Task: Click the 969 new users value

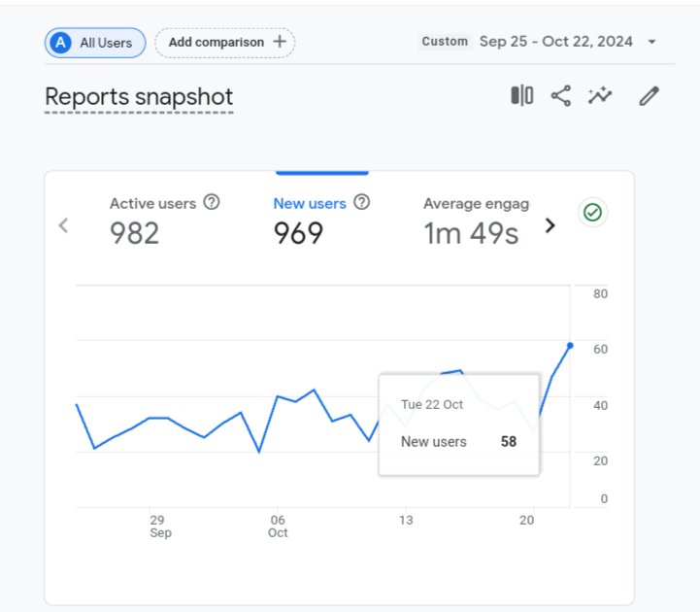Action: click(x=298, y=234)
